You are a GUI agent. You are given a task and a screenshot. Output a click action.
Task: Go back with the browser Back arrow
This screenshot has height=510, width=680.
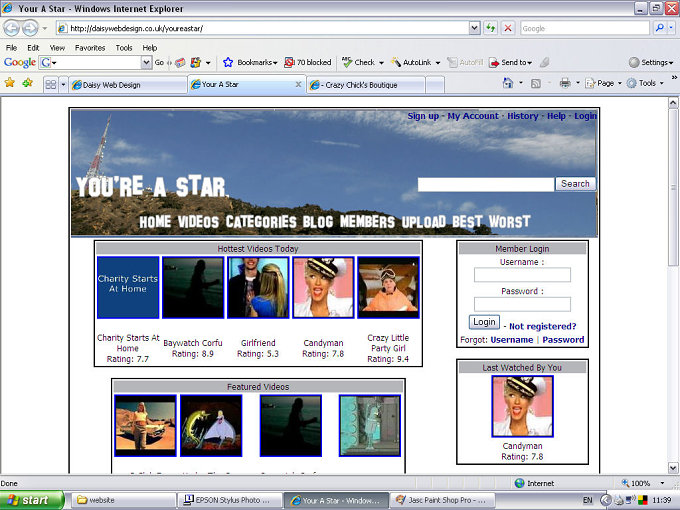(11, 29)
